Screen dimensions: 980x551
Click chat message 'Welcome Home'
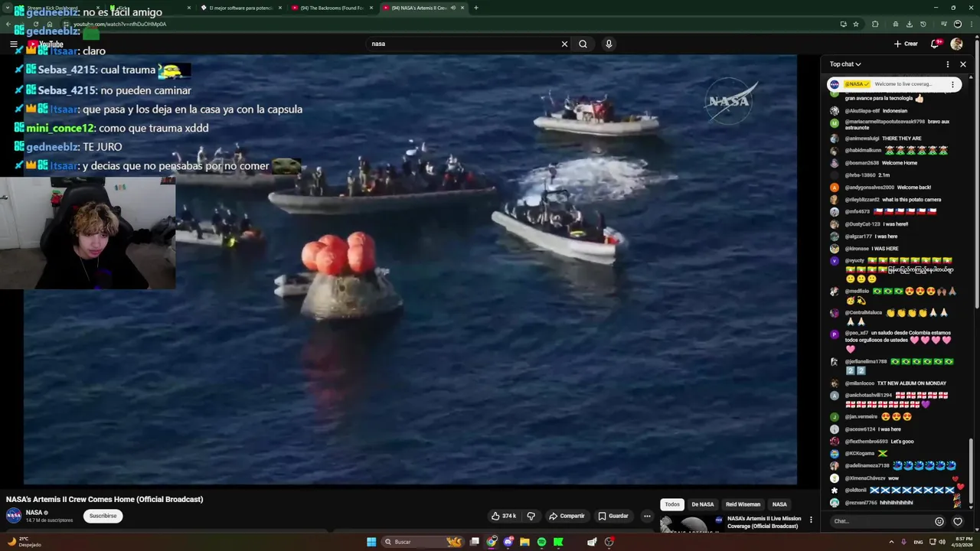(900, 163)
